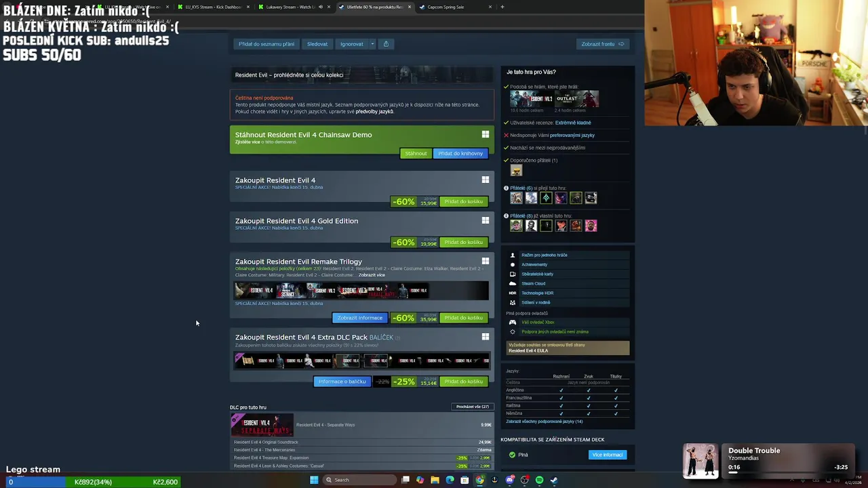Open Zobrazit frontu queue button

click(x=602, y=44)
